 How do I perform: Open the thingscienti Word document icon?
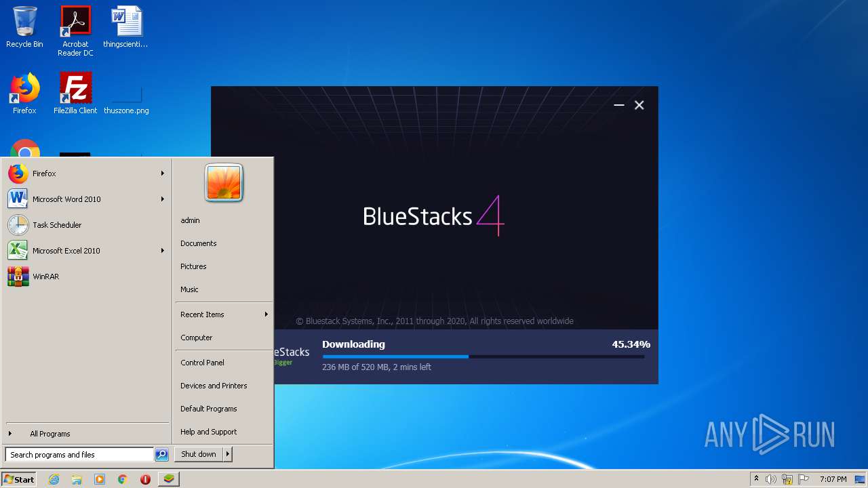point(126,27)
